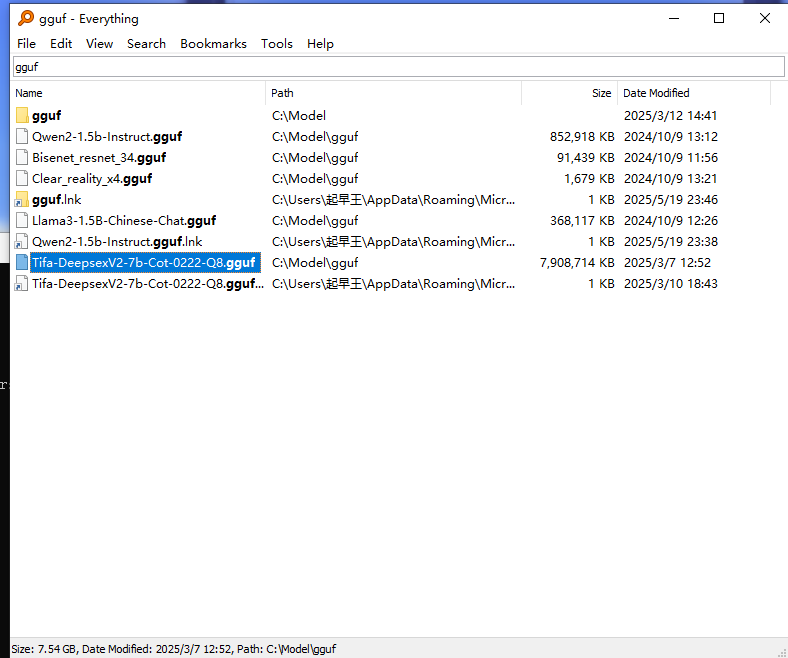Open the Tools menu
Viewport: 788px width, 658px height.
[x=276, y=44]
